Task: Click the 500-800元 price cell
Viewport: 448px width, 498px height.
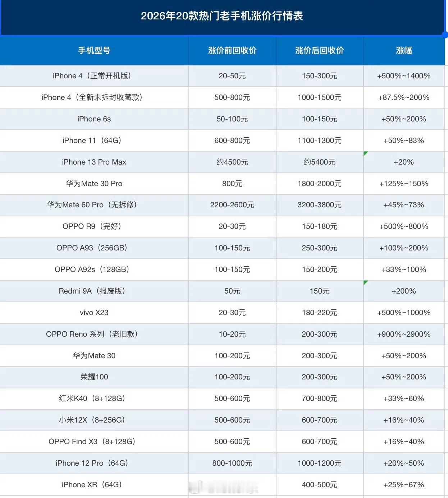Action: coord(232,97)
